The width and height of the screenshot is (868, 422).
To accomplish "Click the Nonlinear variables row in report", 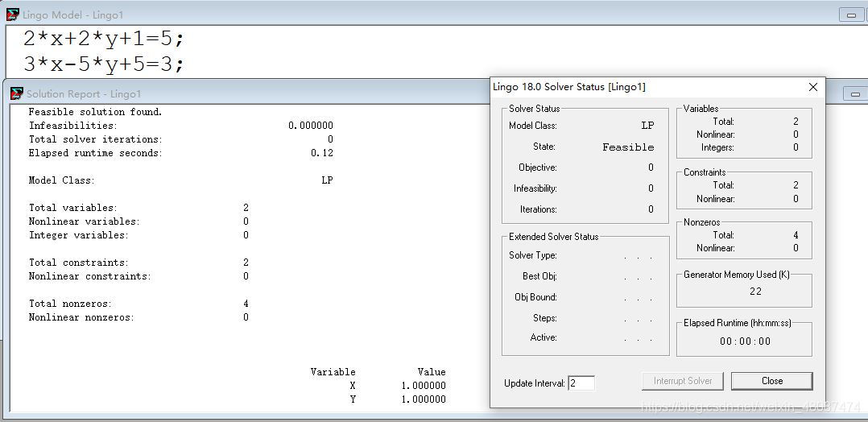I will pos(139,221).
